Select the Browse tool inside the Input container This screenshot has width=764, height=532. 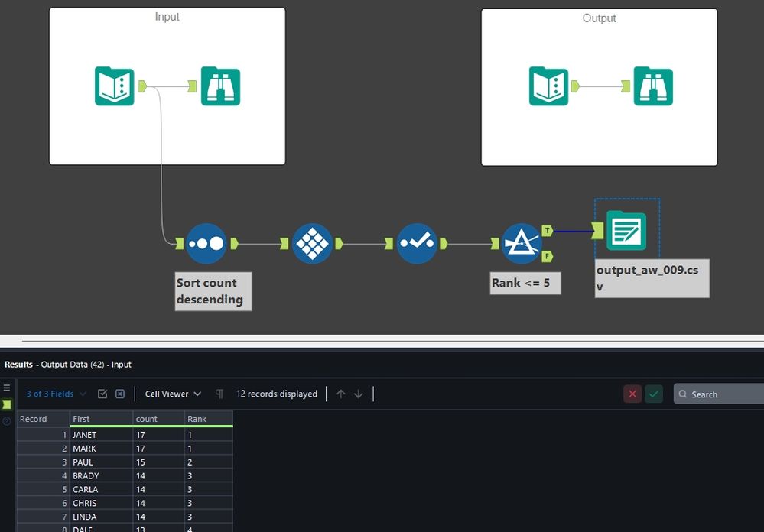[x=220, y=86]
